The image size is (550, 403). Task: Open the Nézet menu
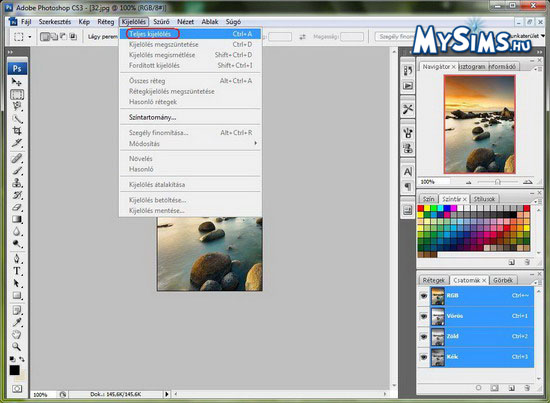[186, 22]
